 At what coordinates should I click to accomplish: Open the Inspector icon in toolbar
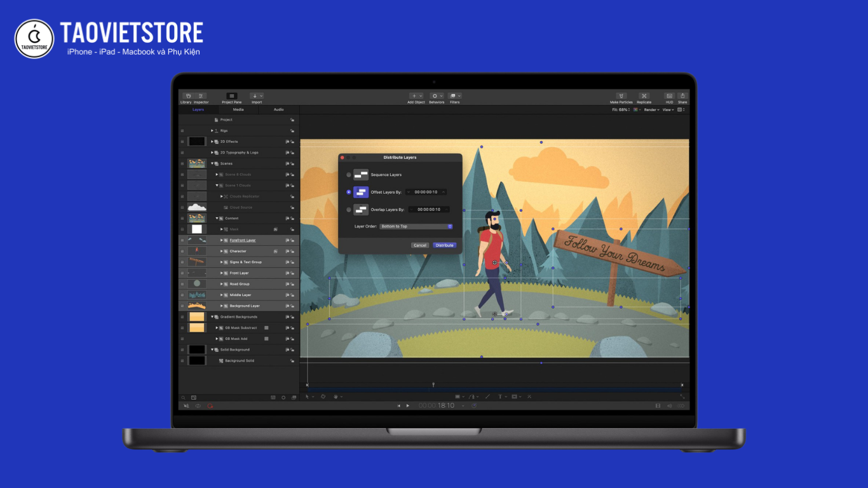coord(201,96)
